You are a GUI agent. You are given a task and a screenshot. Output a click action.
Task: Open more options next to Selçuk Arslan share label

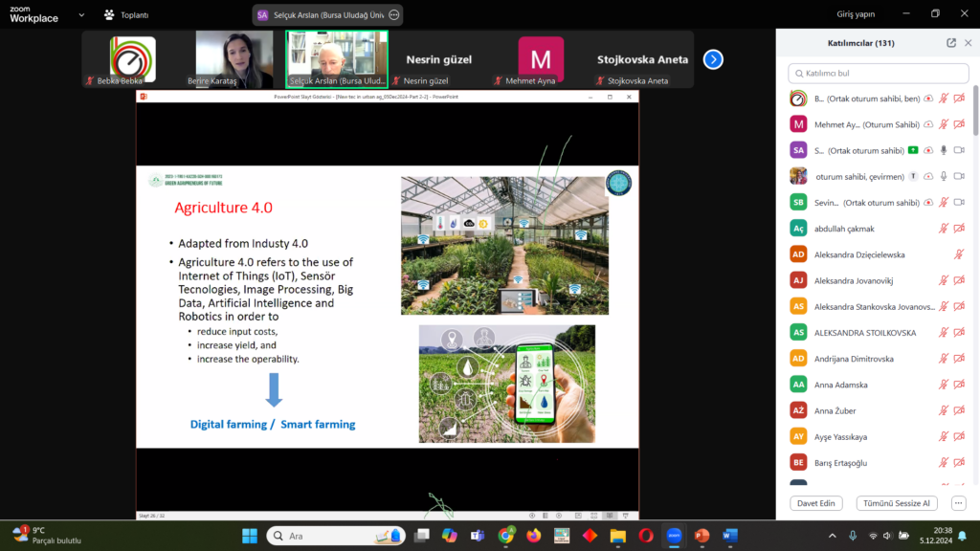(393, 14)
